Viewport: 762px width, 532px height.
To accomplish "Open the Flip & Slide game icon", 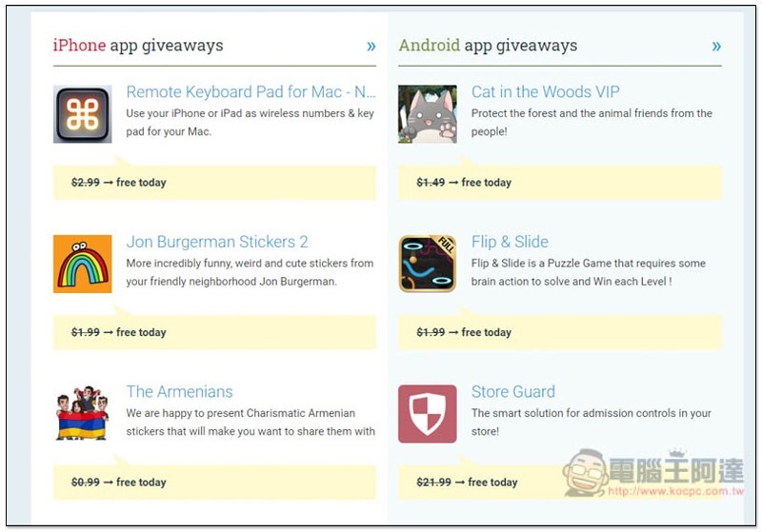I will pos(427,264).
